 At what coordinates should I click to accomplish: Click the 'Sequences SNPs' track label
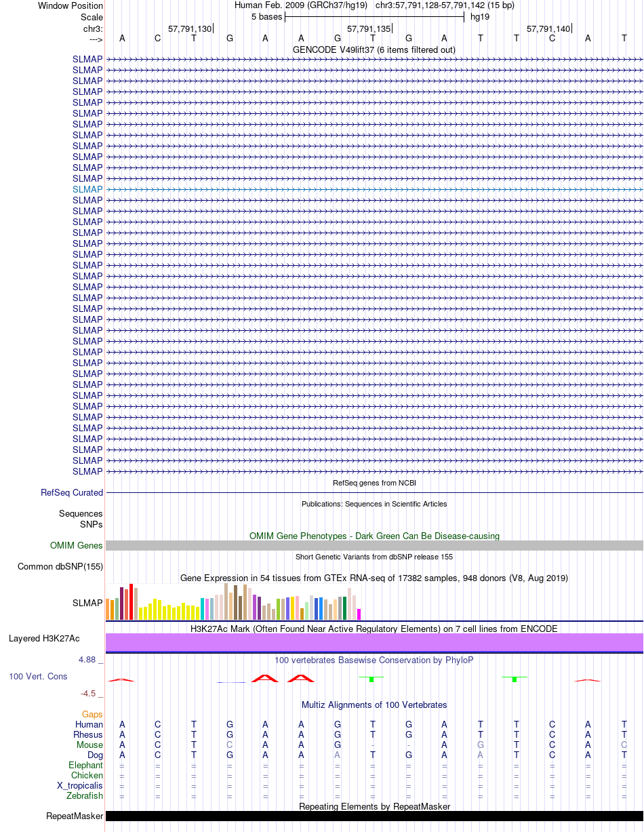[x=81, y=519]
